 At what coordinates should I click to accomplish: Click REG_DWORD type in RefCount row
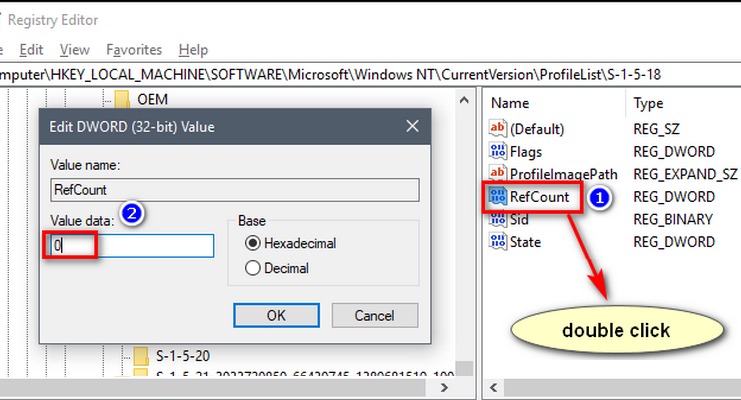[674, 197]
